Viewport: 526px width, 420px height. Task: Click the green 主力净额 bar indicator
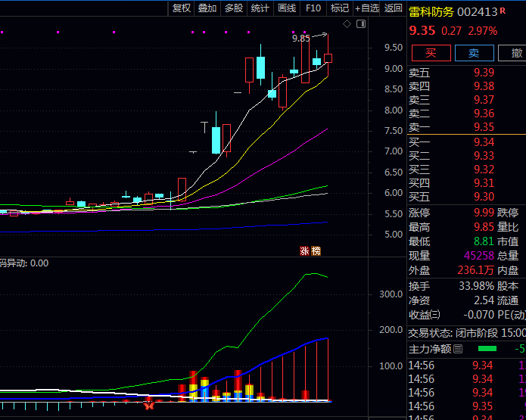tap(488, 349)
